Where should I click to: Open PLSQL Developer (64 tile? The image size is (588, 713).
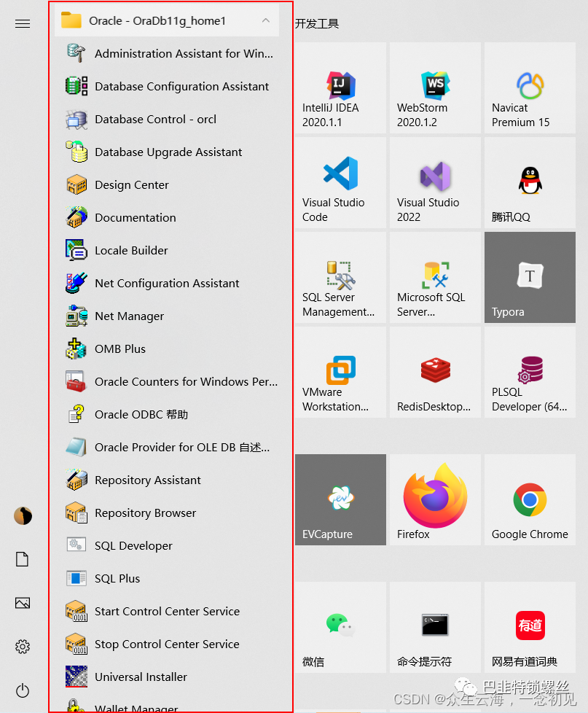pos(530,372)
